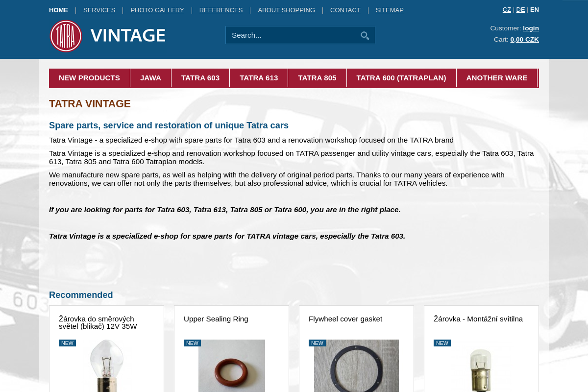Click the Flywheel cover gasket image
Image resolution: width=588 pixels, height=392 pixels.
356,366
